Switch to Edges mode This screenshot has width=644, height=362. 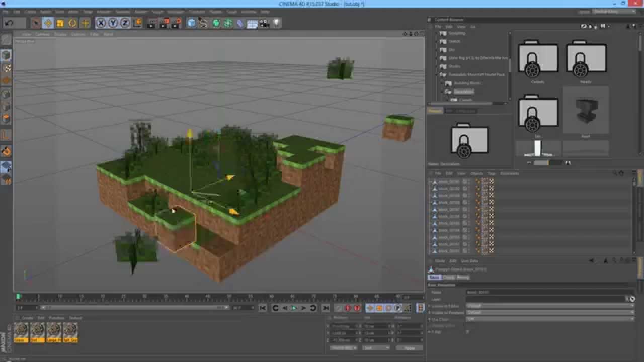(x=7, y=107)
